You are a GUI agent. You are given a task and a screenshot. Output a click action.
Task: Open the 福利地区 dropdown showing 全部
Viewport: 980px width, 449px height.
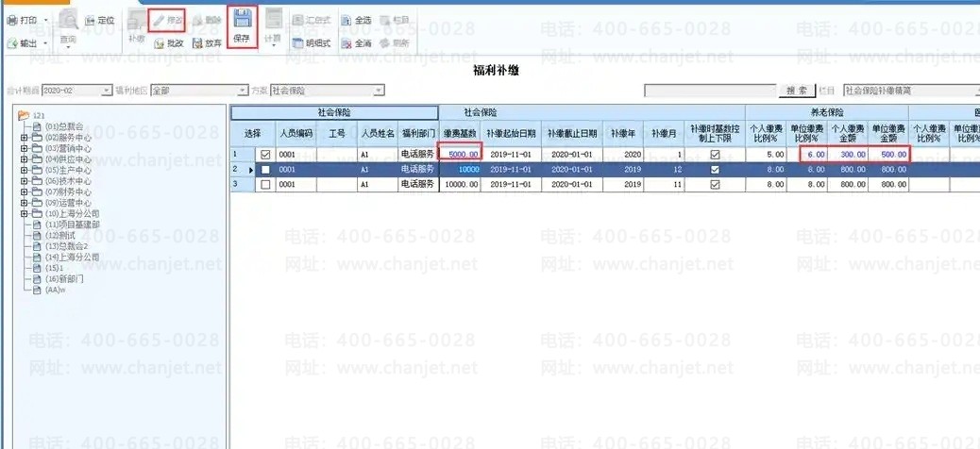click(243, 91)
